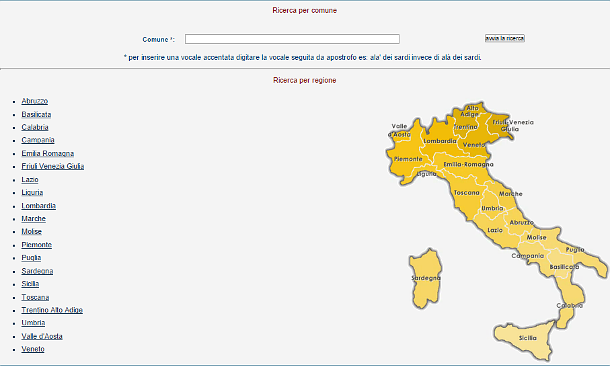Viewport: 610px width, 367px height.
Task: Click Campania on the Italy map
Action: pyautogui.click(x=528, y=256)
